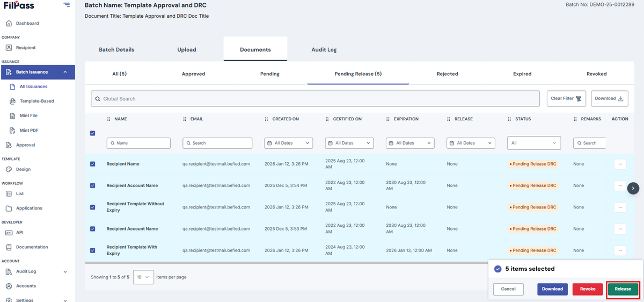644x302 pixels.
Task: Uncheck the Recipient Name row checkbox
Action: (x=92, y=164)
